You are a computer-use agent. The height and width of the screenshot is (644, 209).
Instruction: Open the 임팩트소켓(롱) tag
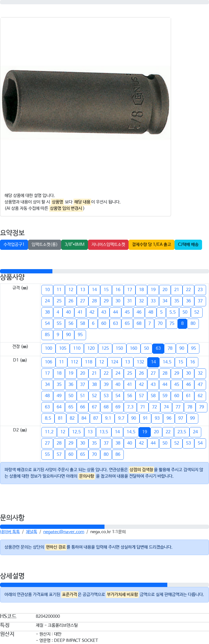[x=45, y=244]
